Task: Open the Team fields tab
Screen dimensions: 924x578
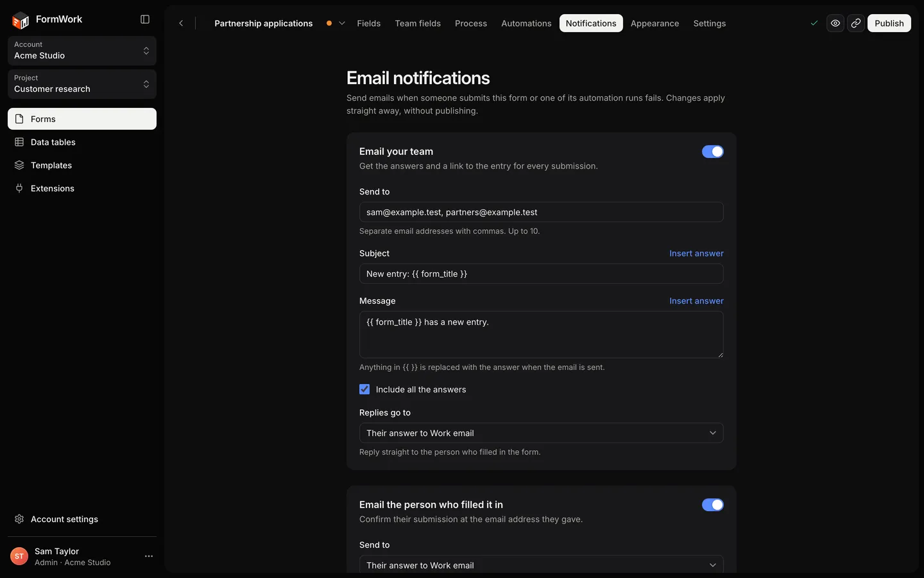Action: click(418, 23)
